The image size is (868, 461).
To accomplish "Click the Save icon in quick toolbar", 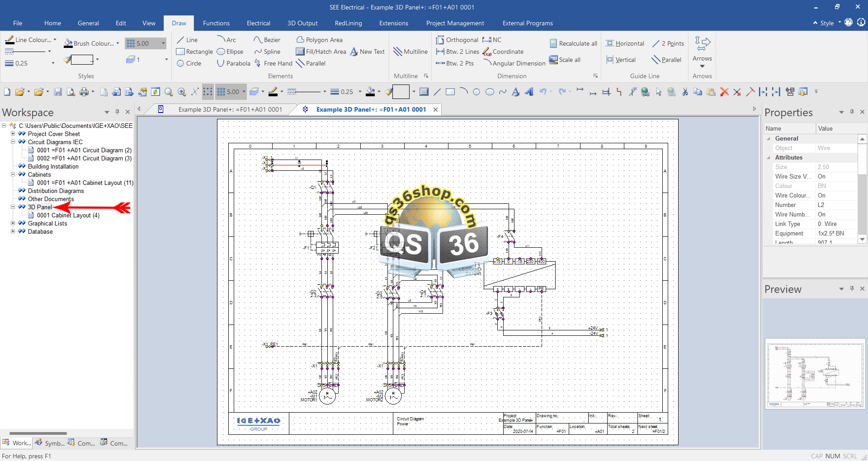I will pos(58,92).
